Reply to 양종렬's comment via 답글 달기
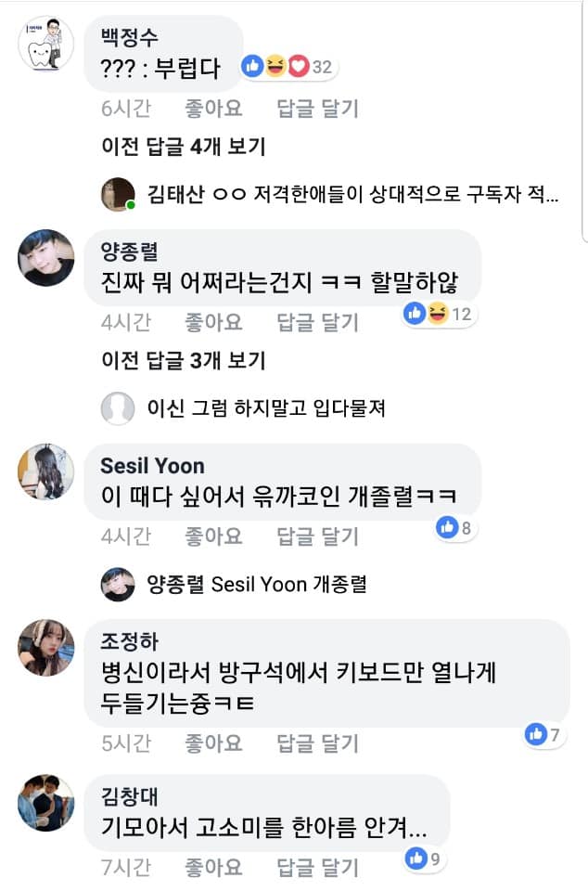This screenshot has width=588, height=891. click(x=317, y=321)
